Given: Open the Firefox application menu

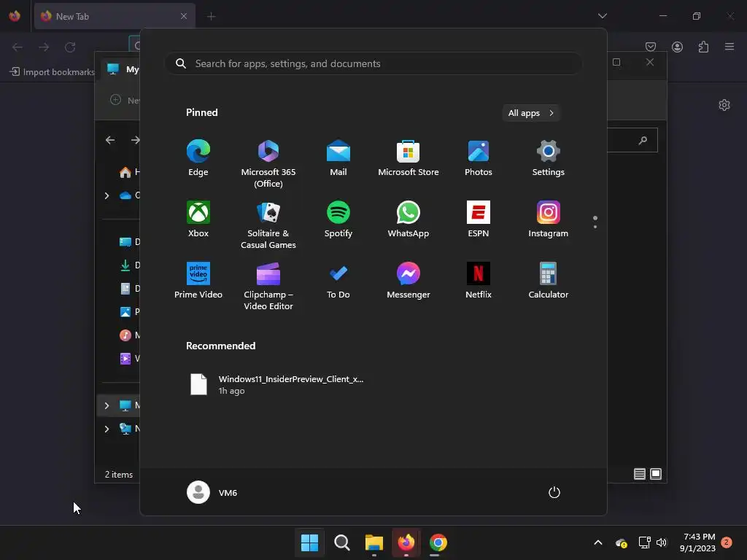Looking at the screenshot, I should pyautogui.click(x=729, y=47).
